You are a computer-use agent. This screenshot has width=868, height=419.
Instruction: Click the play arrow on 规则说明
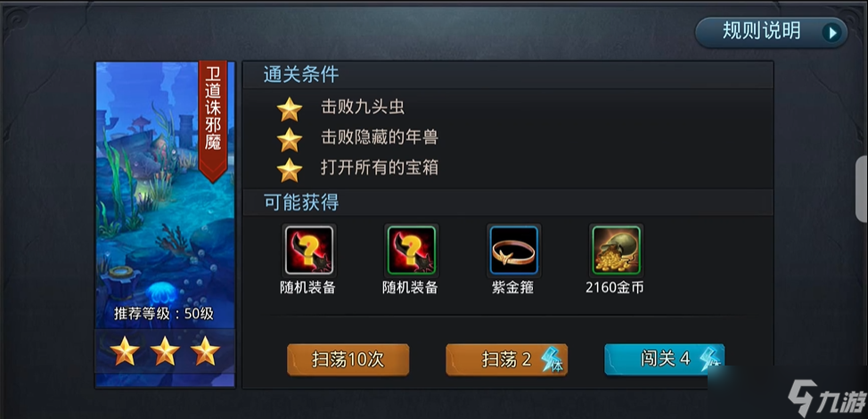coord(831,33)
